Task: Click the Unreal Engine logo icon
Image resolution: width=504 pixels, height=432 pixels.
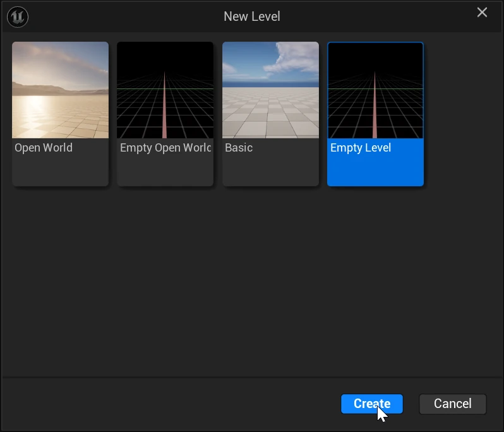Action: coord(18,16)
